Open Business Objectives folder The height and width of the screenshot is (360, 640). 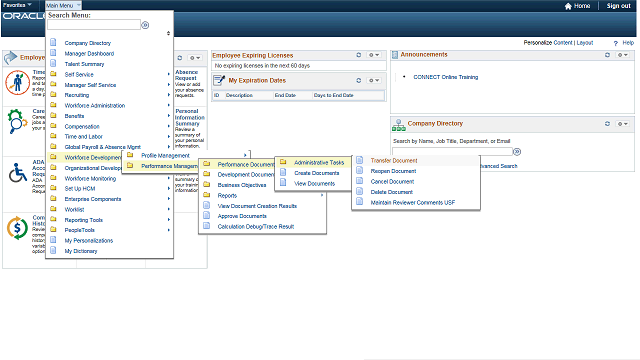point(242,185)
